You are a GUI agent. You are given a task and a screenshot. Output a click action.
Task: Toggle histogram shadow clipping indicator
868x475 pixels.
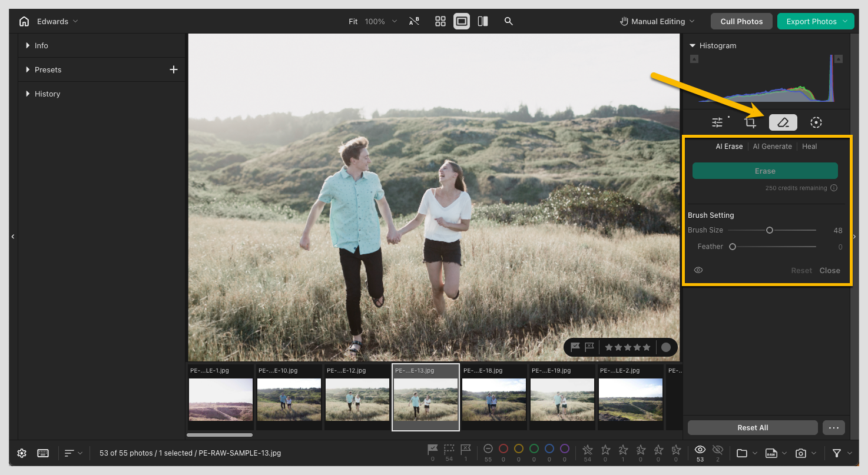click(x=694, y=59)
